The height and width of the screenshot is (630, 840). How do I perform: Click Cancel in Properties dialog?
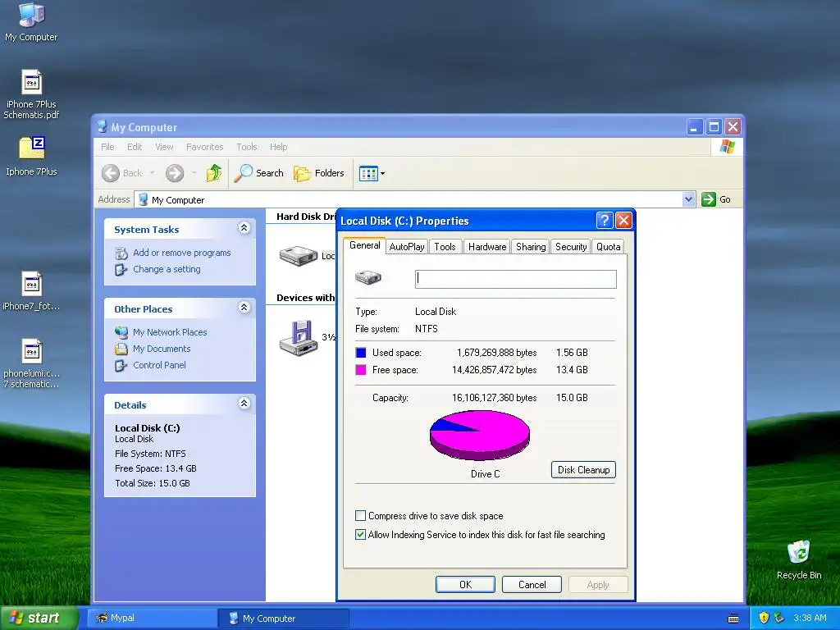coord(532,584)
